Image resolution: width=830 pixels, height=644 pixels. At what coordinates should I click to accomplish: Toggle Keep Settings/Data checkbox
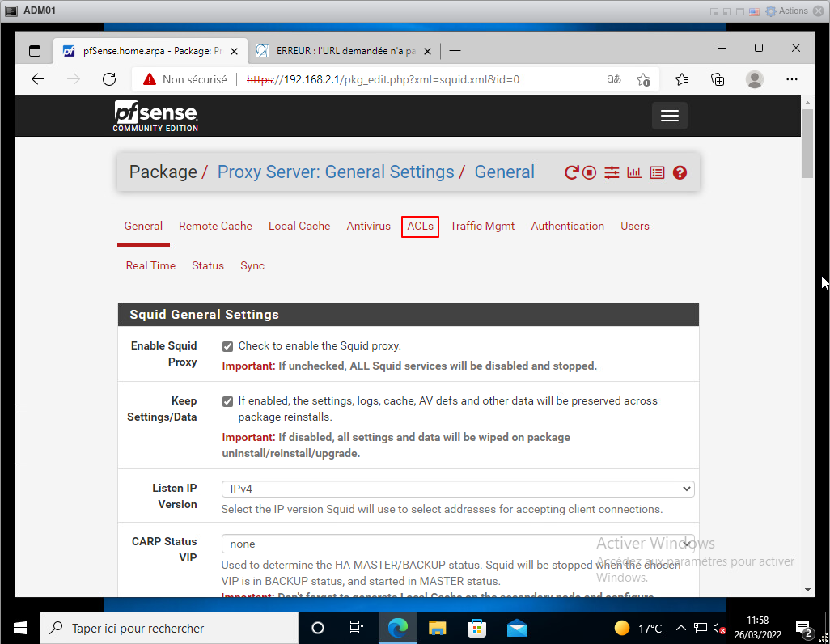[x=228, y=401]
